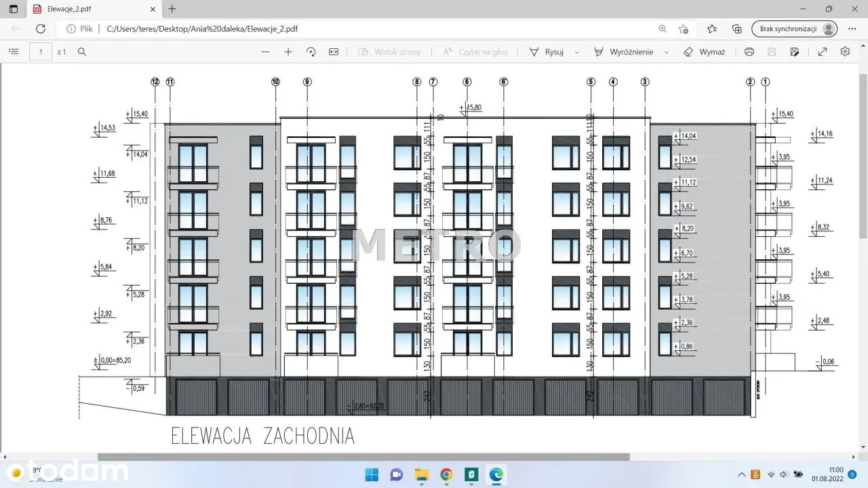Screen dimensions: 868x488
Task: Click the Brak synchronizacji profile button
Action: pyautogui.click(x=794, y=29)
